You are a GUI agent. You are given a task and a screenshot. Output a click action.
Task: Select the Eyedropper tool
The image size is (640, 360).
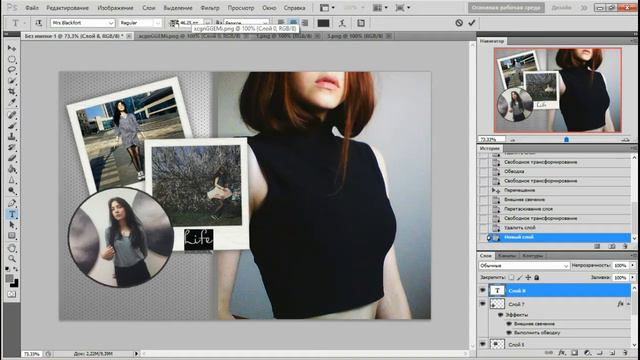pyautogui.click(x=12, y=102)
